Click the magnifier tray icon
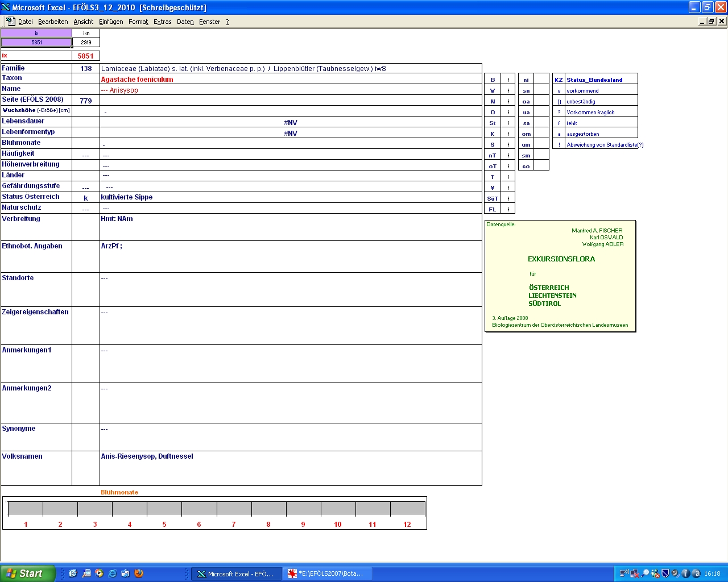Image resolution: width=728 pixels, height=582 pixels. 645,573
